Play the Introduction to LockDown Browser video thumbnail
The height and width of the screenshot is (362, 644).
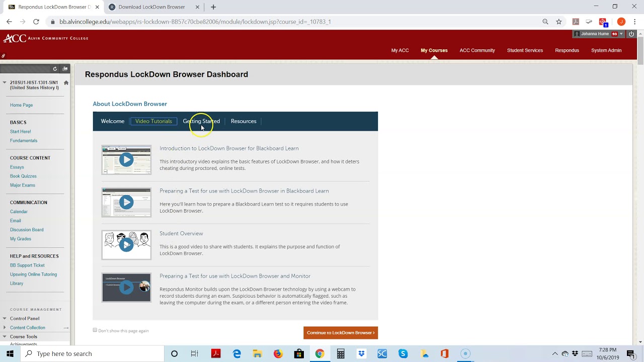(126, 160)
